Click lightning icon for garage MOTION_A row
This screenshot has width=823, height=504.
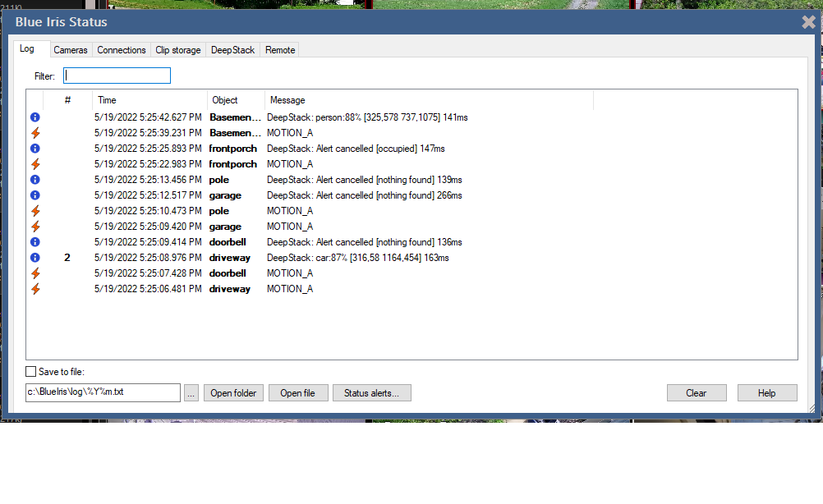tap(35, 227)
